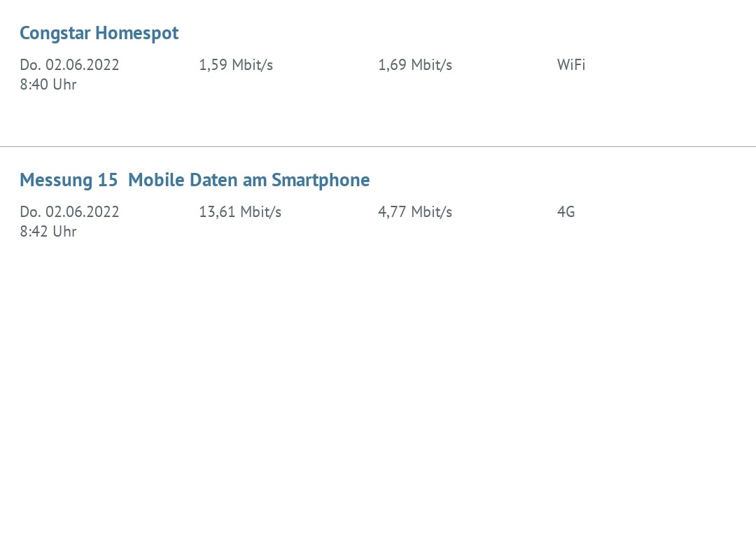Click the 02.06.2022 date under Messung 15
This screenshot has height=560, width=756.
click(83, 212)
